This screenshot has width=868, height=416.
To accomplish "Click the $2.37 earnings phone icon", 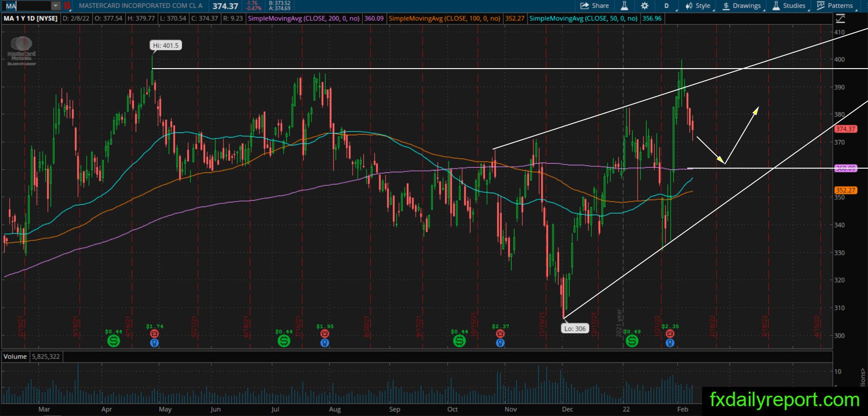I will click(500, 334).
